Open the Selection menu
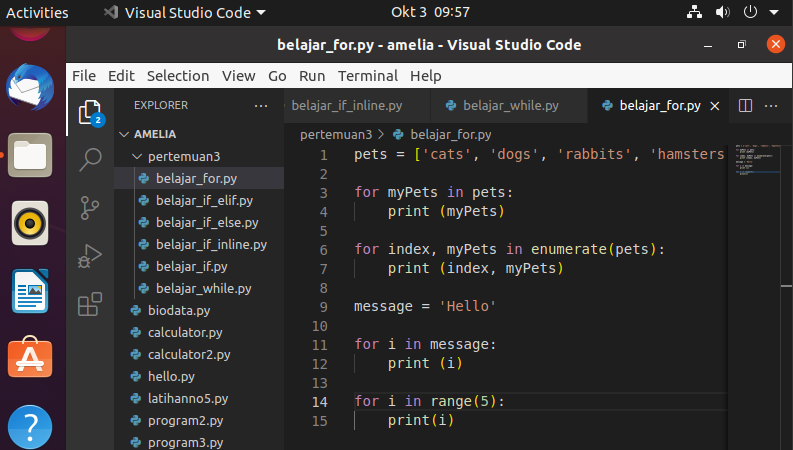The height and width of the screenshot is (450, 793). [179, 76]
